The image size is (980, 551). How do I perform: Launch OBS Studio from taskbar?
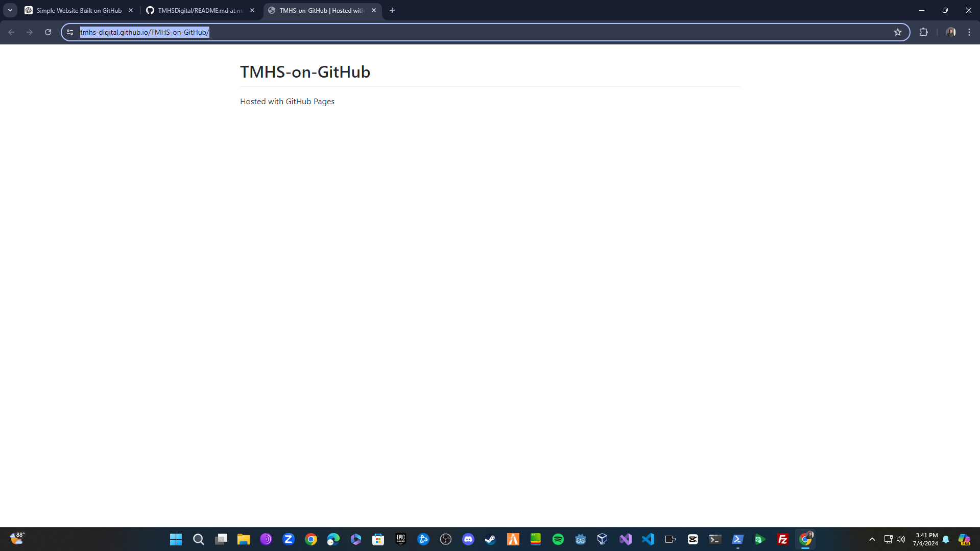point(446,539)
